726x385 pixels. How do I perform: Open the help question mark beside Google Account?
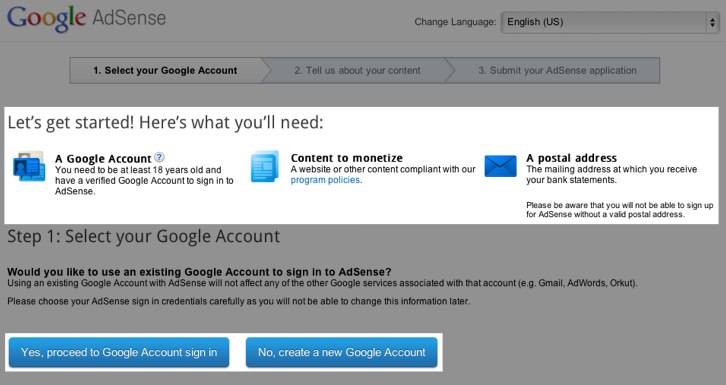[x=159, y=157]
